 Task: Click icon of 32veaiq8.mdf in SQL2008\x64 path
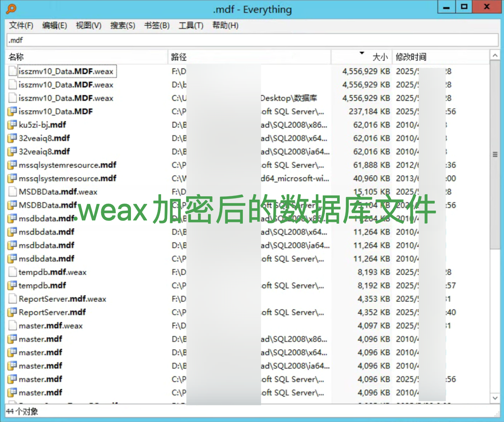[x=12, y=138]
